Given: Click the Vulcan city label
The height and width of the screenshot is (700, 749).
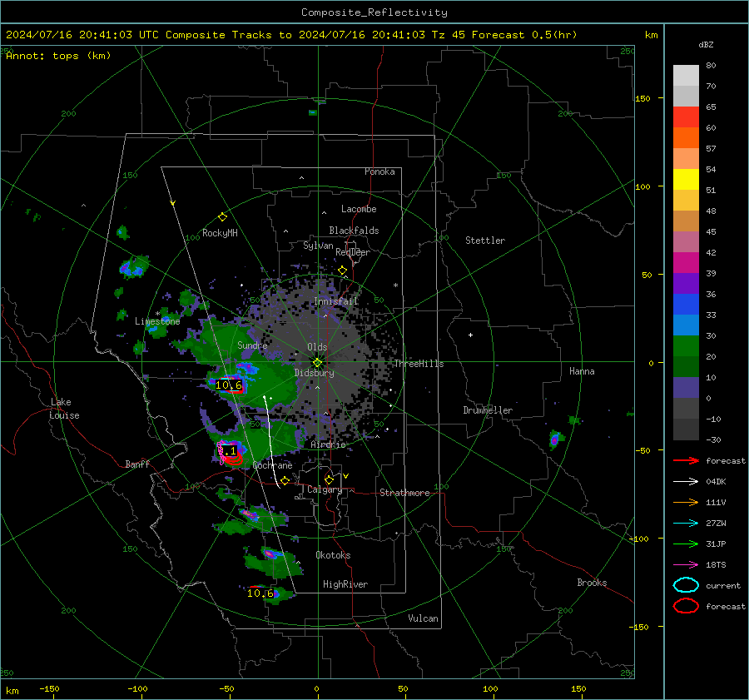Looking at the screenshot, I should point(423,618).
